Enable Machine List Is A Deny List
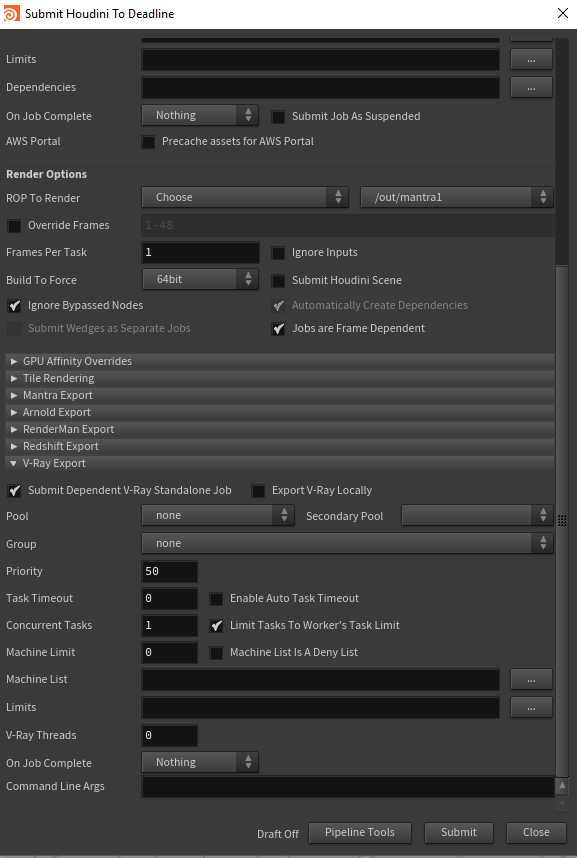 tap(216, 653)
